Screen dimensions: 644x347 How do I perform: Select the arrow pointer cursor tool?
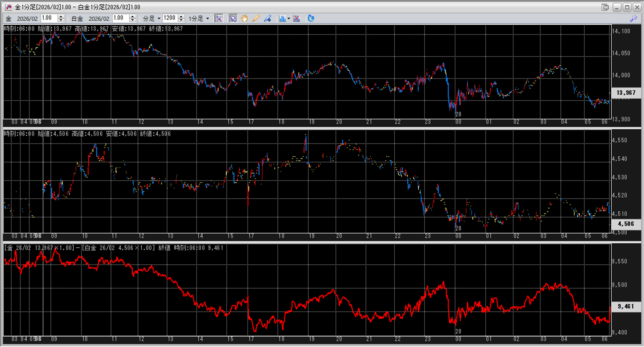[233, 18]
